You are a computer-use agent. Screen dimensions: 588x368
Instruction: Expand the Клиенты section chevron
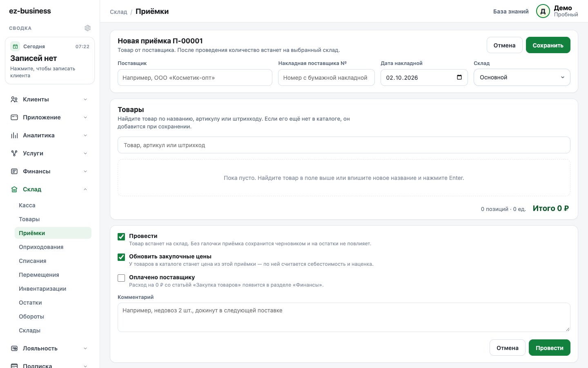point(85,99)
